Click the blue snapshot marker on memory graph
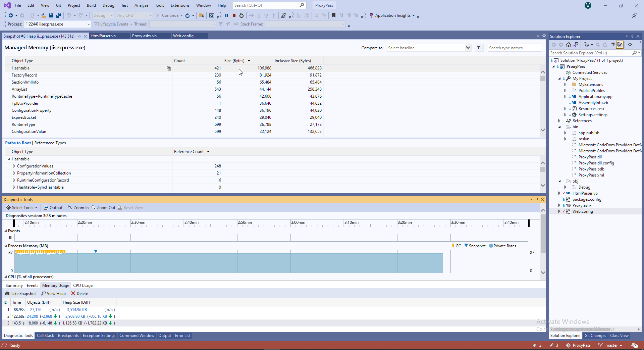This screenshot has width=644, height=350. [x=96, y=251]
